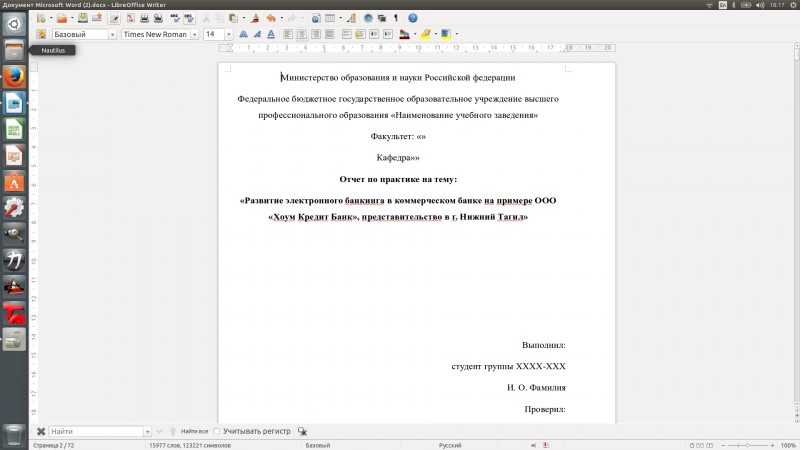This screenshot has height=450, width=800.
Task: Export directly as PDF icon
Action: point(131,18)
